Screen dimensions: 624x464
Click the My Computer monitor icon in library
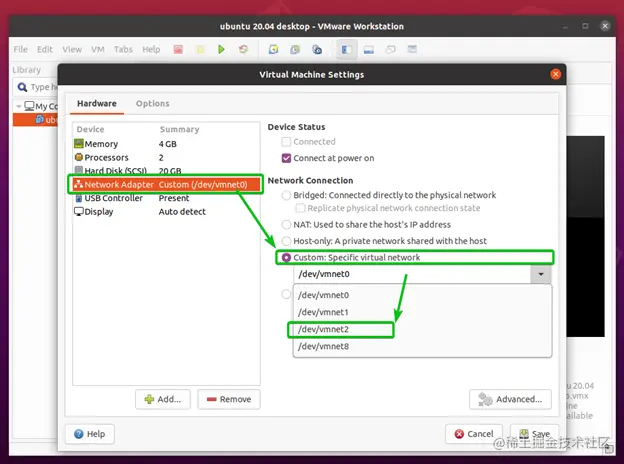point(29,106)
